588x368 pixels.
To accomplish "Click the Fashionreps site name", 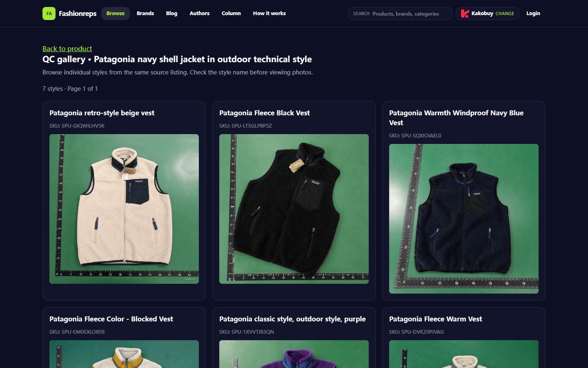I will point(78,13).
